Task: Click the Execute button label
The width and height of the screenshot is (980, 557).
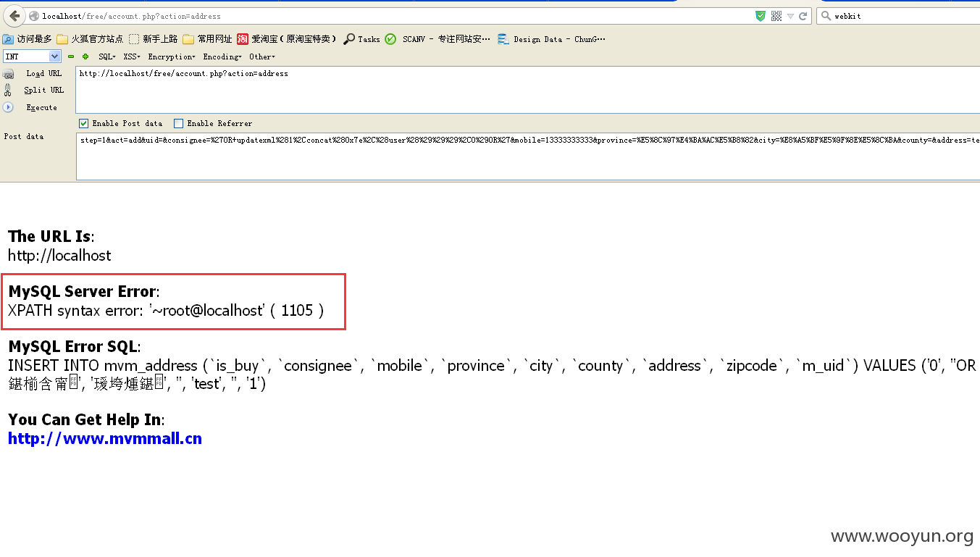Action: tap(41, 107)
